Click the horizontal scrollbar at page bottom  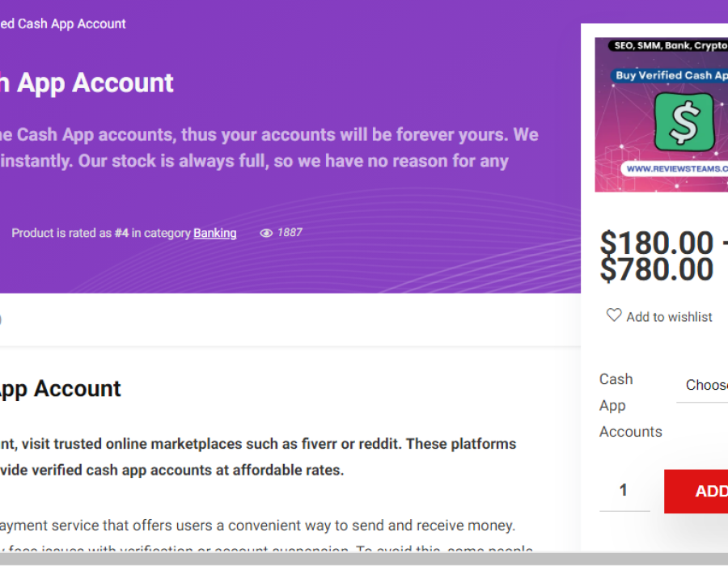364,559
